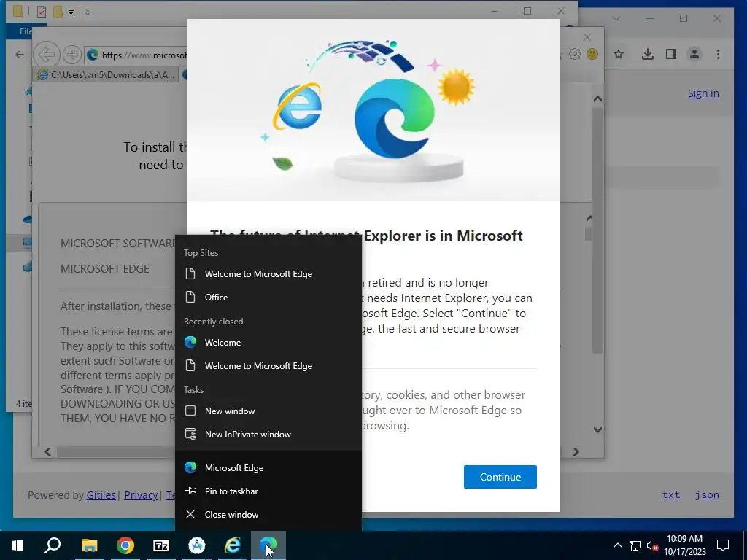Click Internet Explorer forward arrow button
Image resolution: width=747 pixels, height=560 pixels.
tap(72, 55)
